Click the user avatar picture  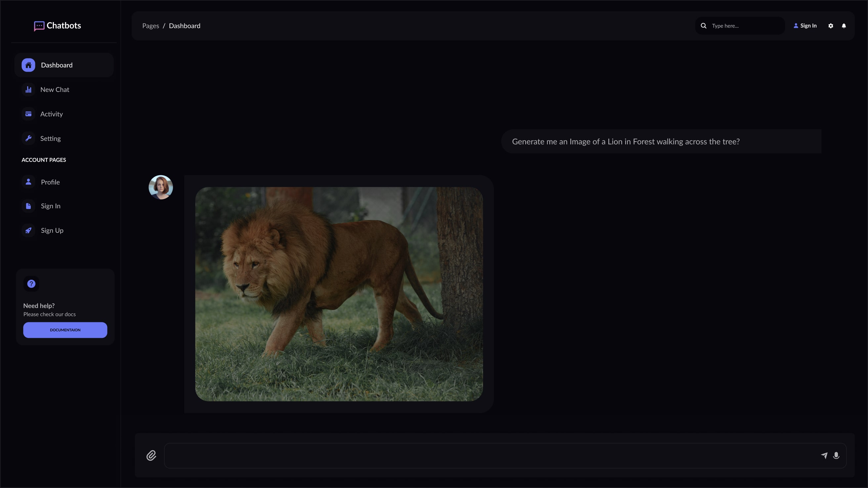[161, 187]
